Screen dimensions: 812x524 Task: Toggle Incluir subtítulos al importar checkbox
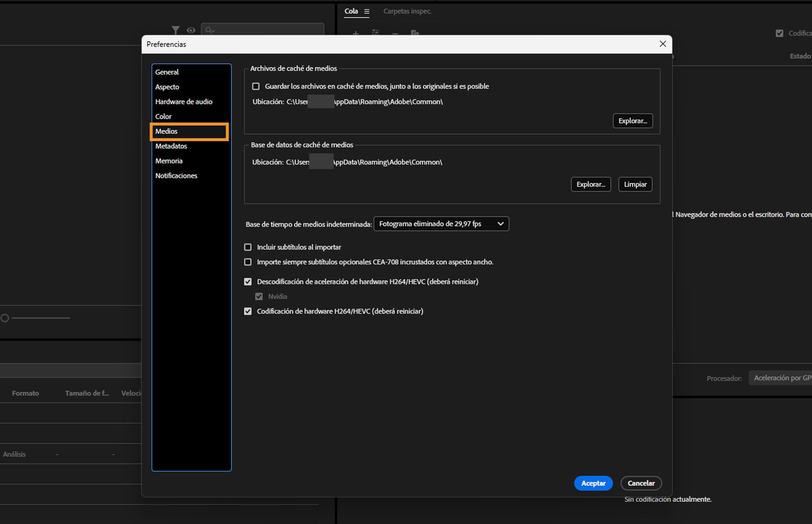[248, 247]
